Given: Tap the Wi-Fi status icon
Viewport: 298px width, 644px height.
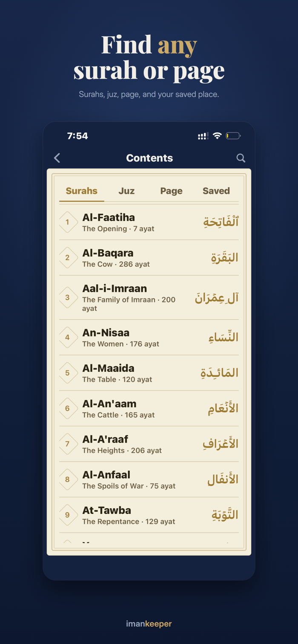Looking at the screenshot, I should pos(217,136).
